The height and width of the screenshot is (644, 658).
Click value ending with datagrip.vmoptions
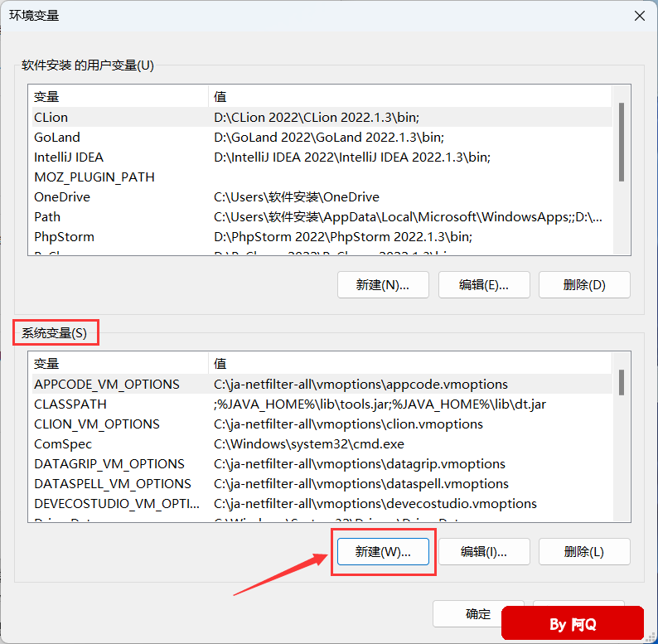(x=359, y=464)
